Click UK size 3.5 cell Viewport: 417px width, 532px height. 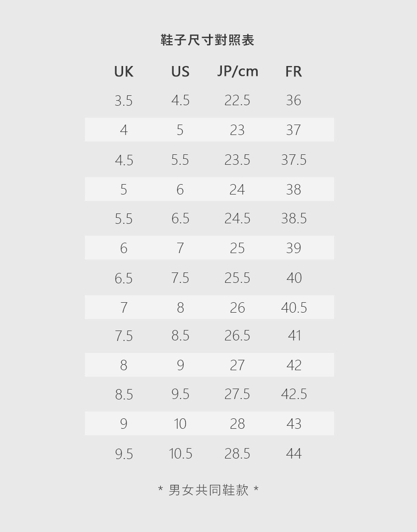(124, 101)
